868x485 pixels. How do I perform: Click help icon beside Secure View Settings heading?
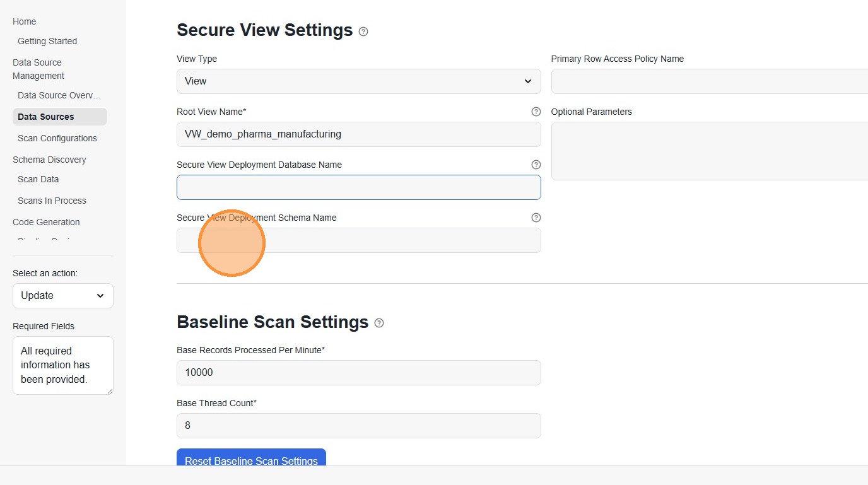coord(363,32)
